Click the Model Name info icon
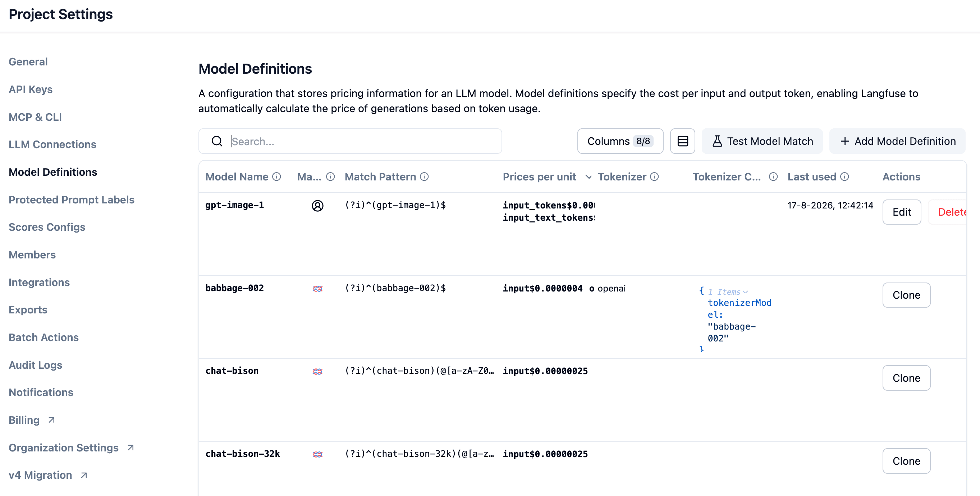The image size is (980, 496). click(276, 176)
